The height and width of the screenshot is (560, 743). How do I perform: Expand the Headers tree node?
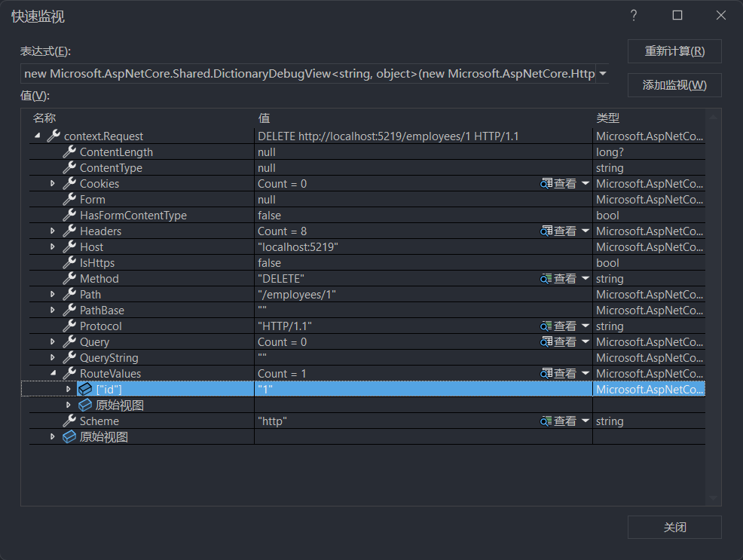[53, 231]
